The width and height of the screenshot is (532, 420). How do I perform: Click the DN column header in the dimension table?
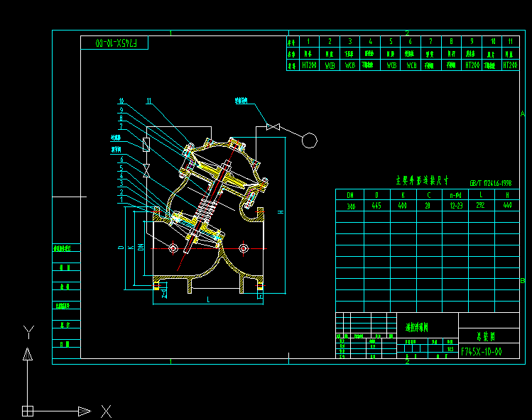tap(350, 195)
